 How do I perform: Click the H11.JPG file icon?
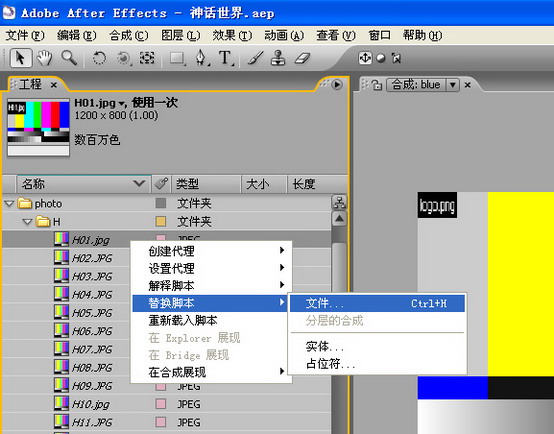click(x=61, y=422)
